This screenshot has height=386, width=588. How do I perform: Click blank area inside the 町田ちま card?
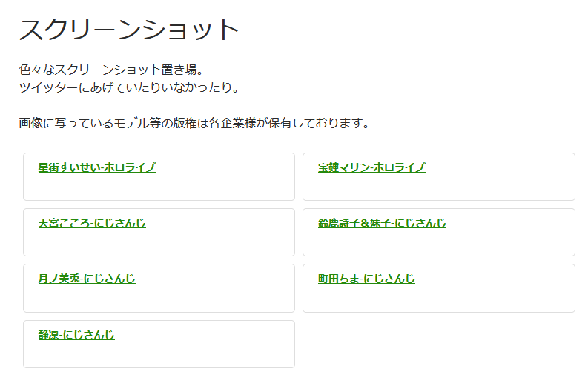(504, 296)
